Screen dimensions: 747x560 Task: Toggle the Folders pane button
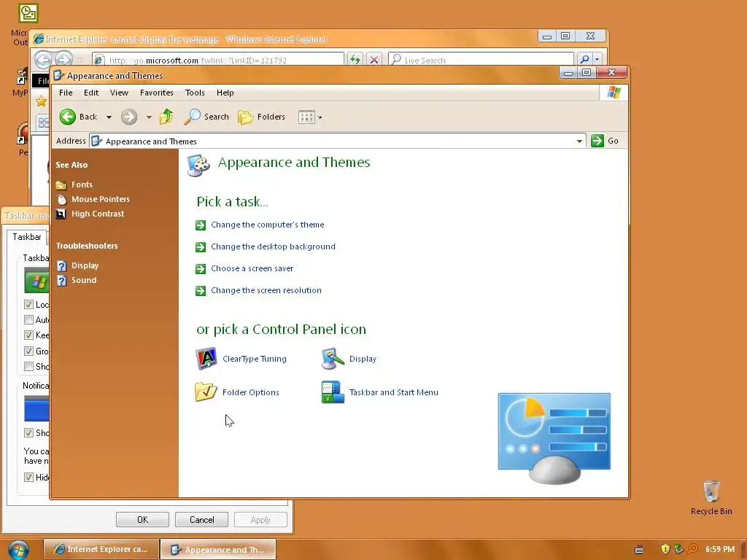[x=262, y=117]
